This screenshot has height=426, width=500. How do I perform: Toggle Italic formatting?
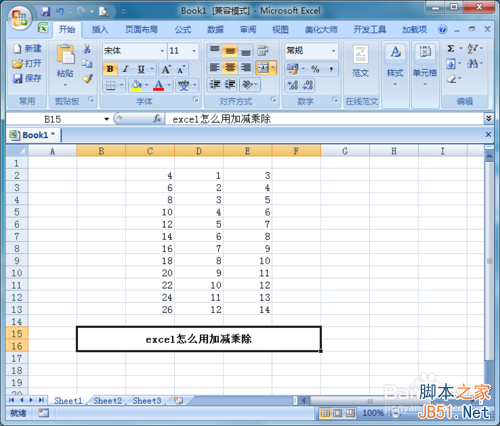tap(125, 69)
